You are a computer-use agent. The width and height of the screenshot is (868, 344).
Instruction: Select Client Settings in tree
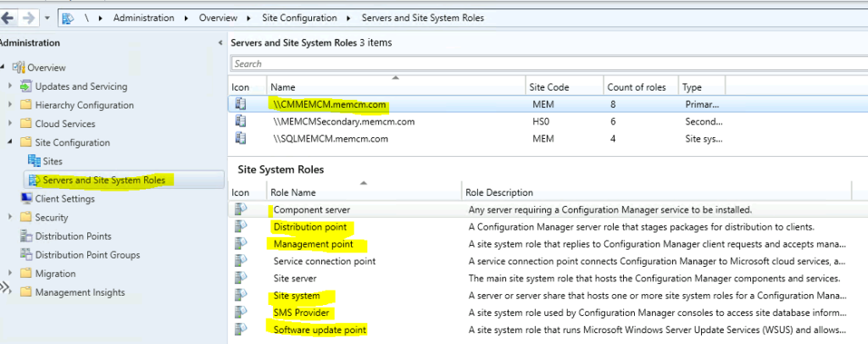(64, 198)
